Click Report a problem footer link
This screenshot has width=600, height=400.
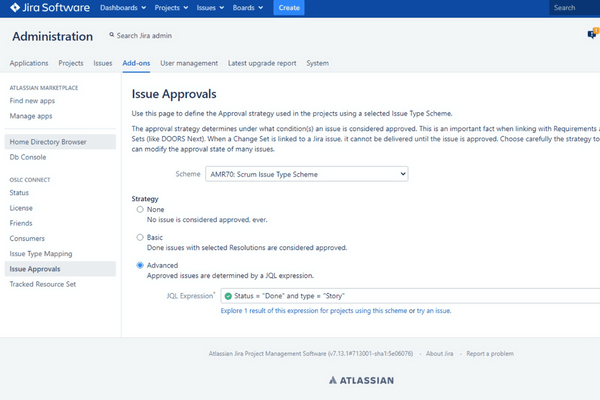tap(490, 354)
